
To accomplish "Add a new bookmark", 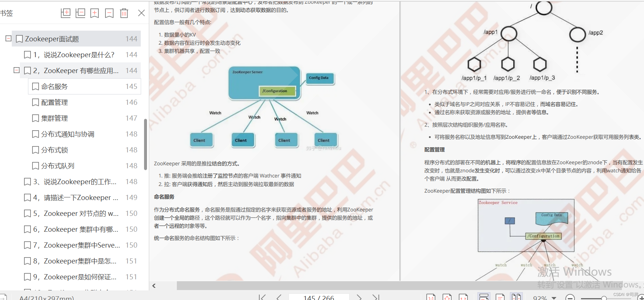I will point(95,13).
